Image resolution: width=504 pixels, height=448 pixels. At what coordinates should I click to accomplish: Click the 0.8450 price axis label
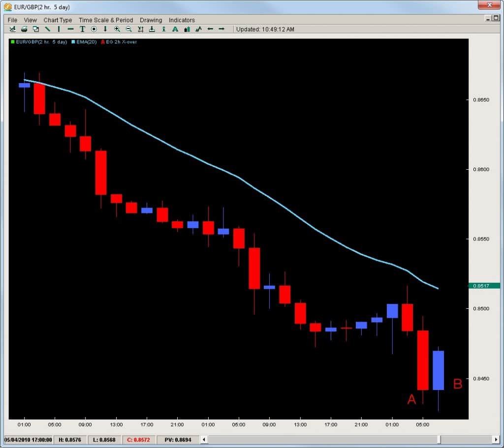481,379
